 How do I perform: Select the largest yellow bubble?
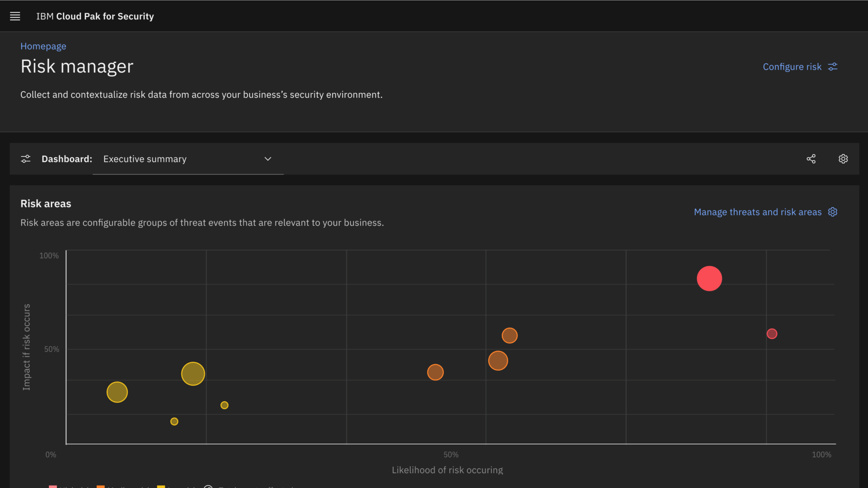click(x=193, y=374)
